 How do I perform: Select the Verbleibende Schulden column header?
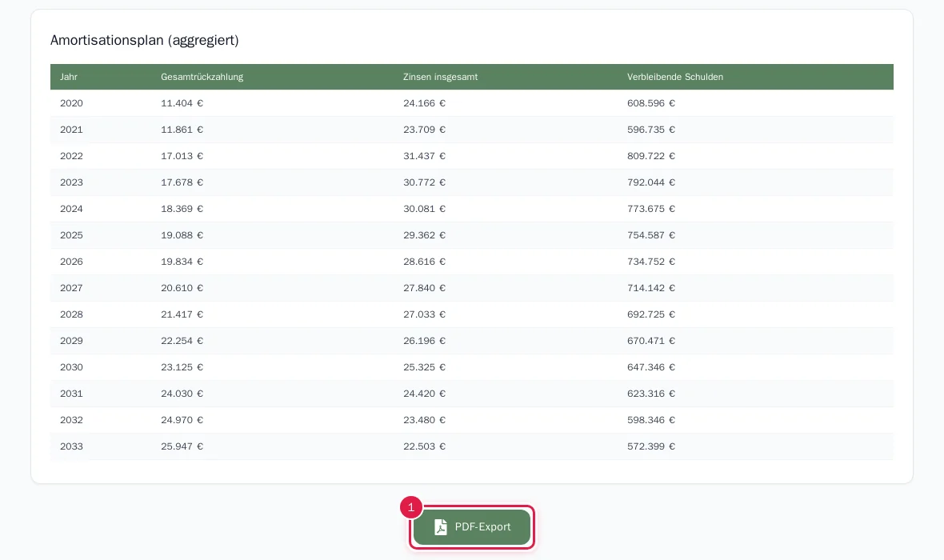(675, 77)
